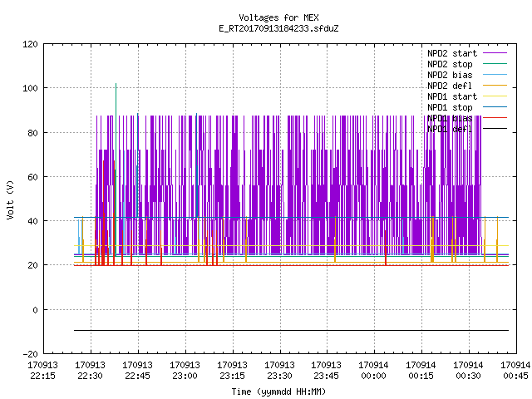Click the x-axis tick label 170914 00:00
The height and width of the screenshot is (399, 532).
click(x=373, y=371)
